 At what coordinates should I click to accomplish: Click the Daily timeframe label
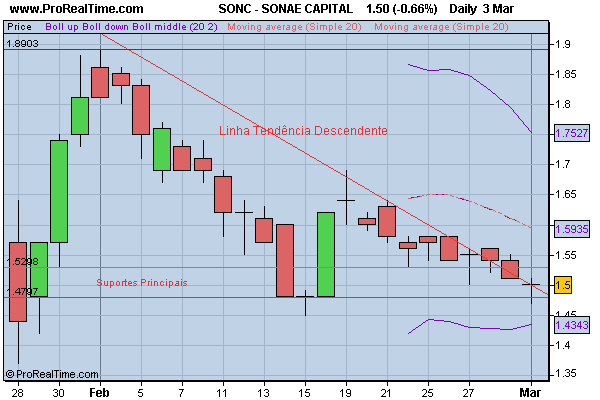462,9
